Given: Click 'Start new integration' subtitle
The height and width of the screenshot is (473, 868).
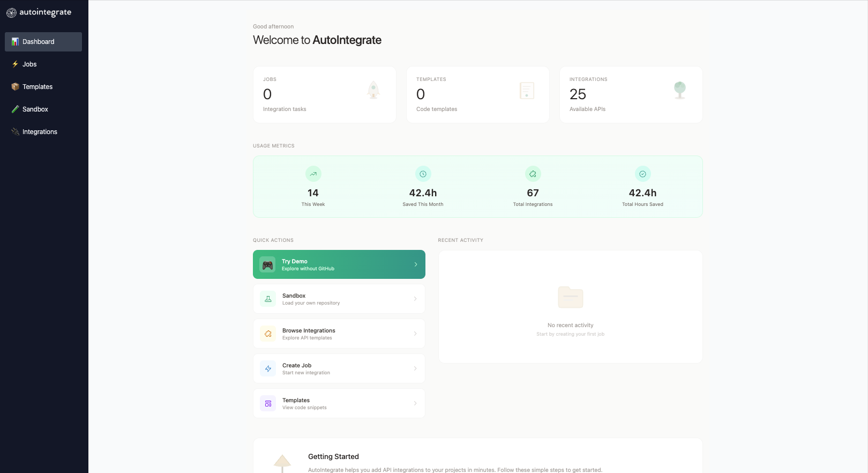Looking at the screenshot, I should click(x=306, y=373).
